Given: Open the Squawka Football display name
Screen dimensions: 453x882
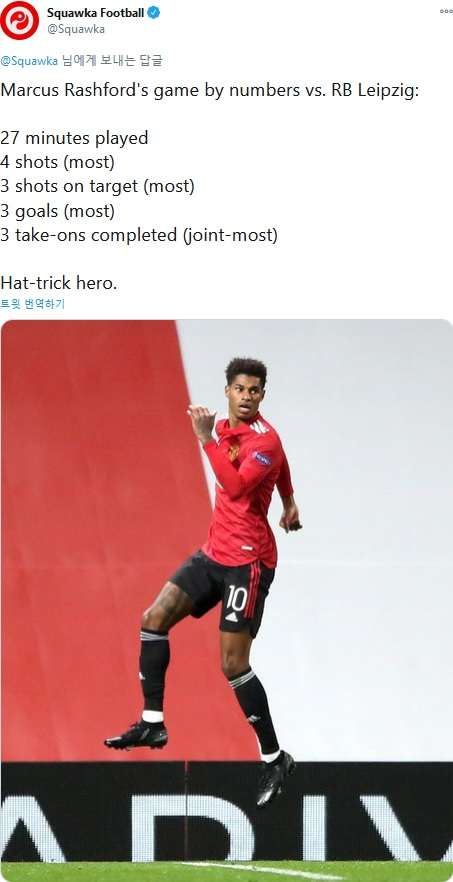Looking at the screenshot, I should point(96,12).
